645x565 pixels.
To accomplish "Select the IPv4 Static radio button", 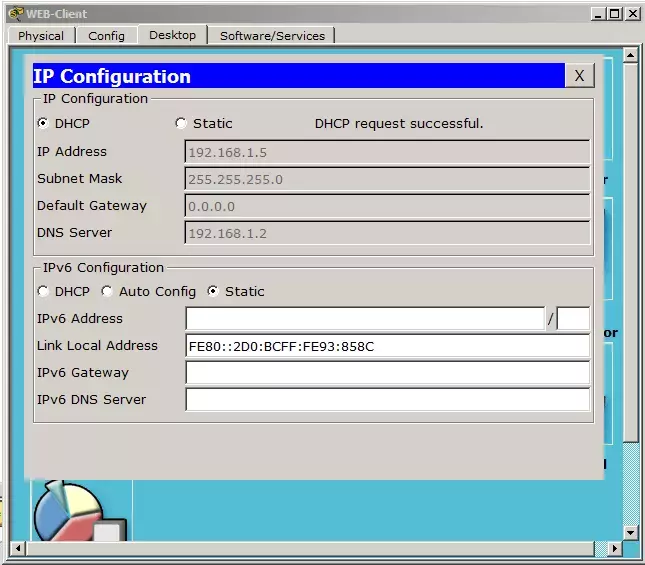I will click(181, 123).
